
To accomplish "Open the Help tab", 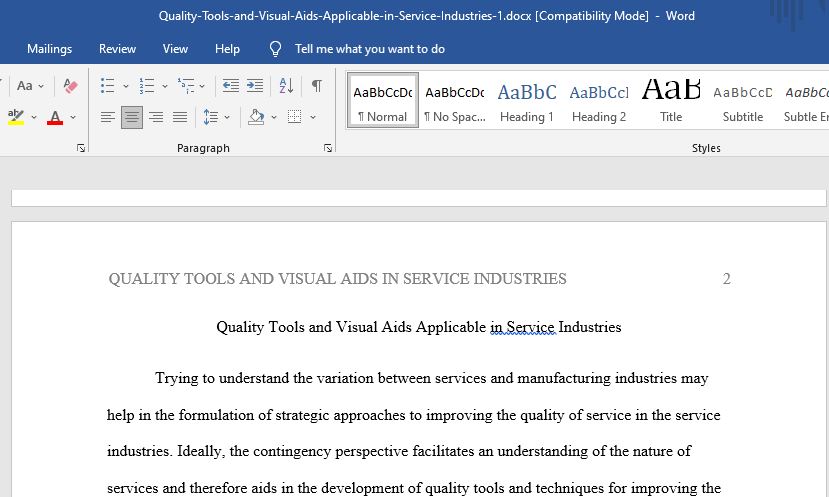I will [227, 49].
